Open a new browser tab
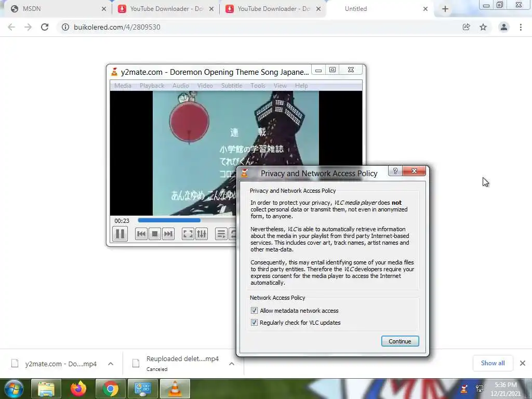The height and width of the screenshot is (399, 532). coord(445,9)
